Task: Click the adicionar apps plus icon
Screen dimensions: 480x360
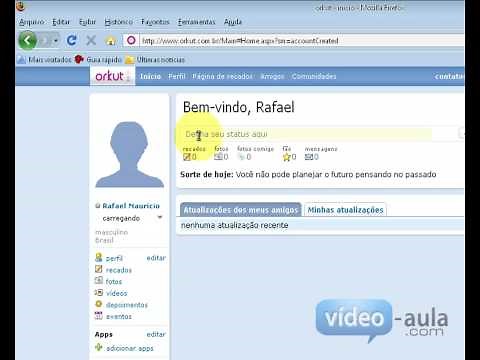Action: 99,347
